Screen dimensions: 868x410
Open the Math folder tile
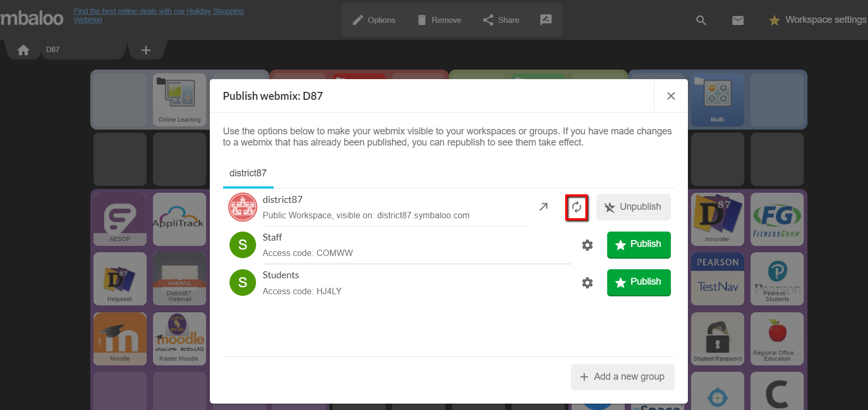[717, 100]
